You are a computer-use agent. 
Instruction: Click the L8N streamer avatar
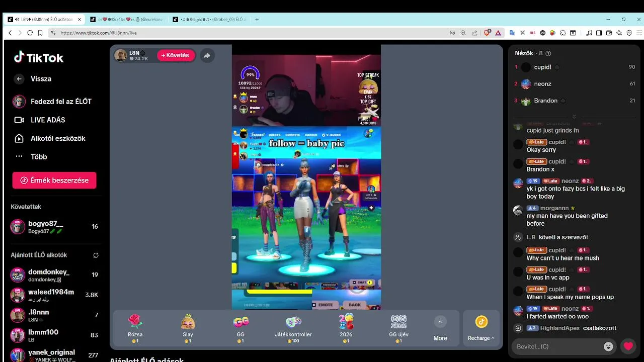120,55
